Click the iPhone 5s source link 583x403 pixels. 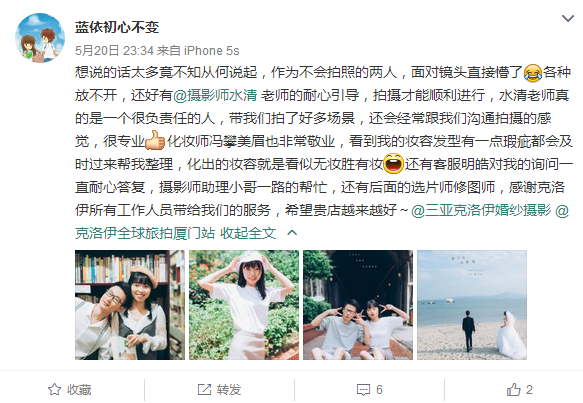pos(212,51)
